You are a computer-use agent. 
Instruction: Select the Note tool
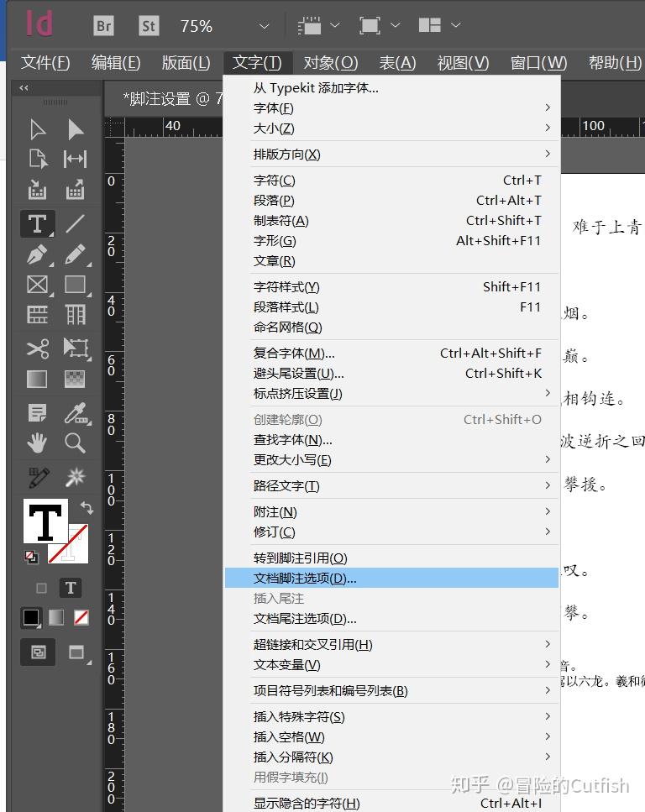click(x=37, y=413)
